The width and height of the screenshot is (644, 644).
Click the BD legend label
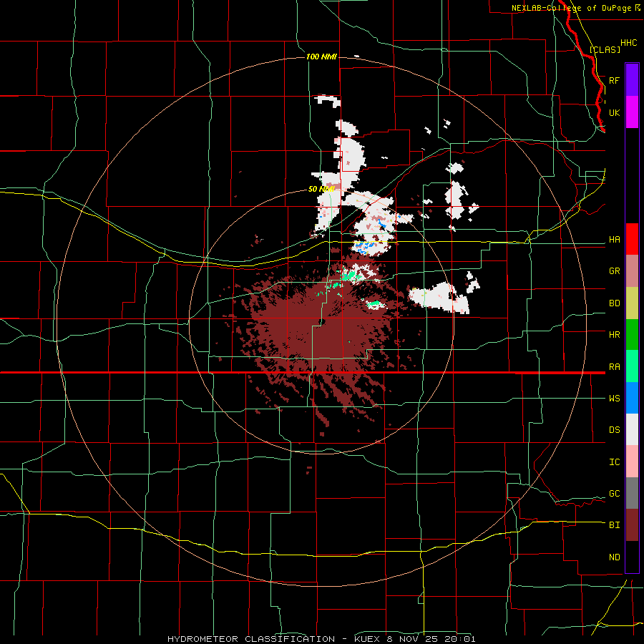614,303
